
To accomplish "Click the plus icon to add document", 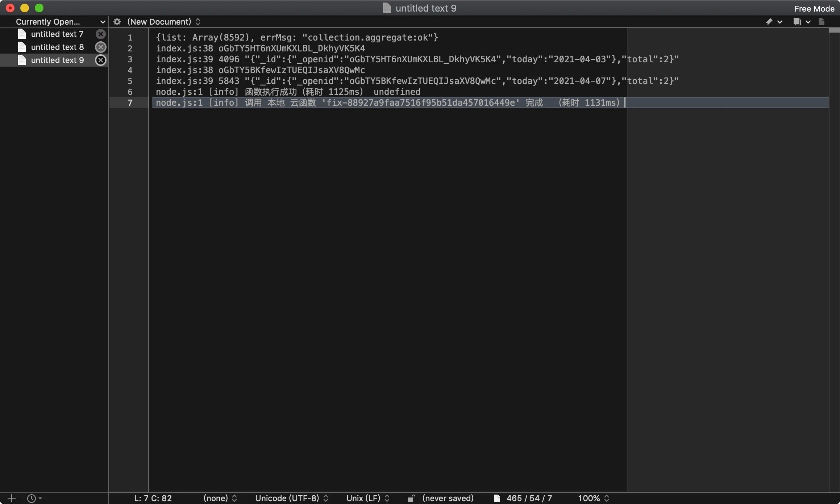I will [12, 498].
